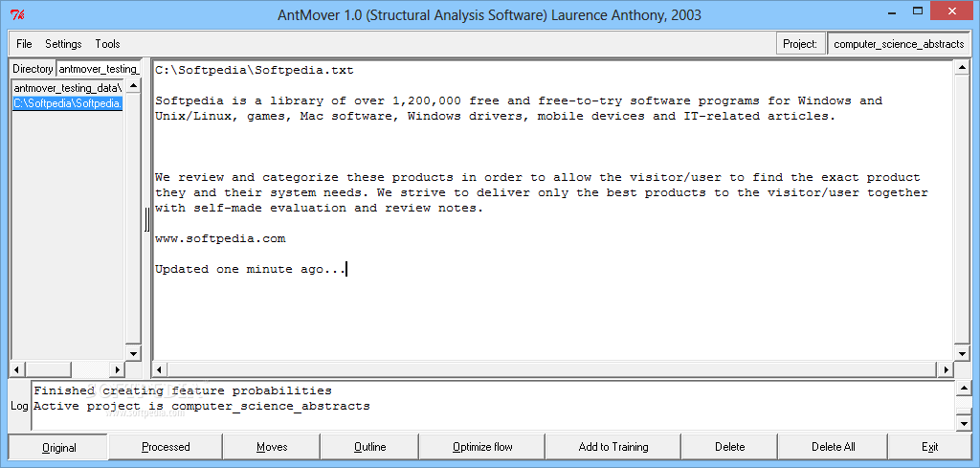Click text pane scroll up arrow

click(x=962, y=68)
